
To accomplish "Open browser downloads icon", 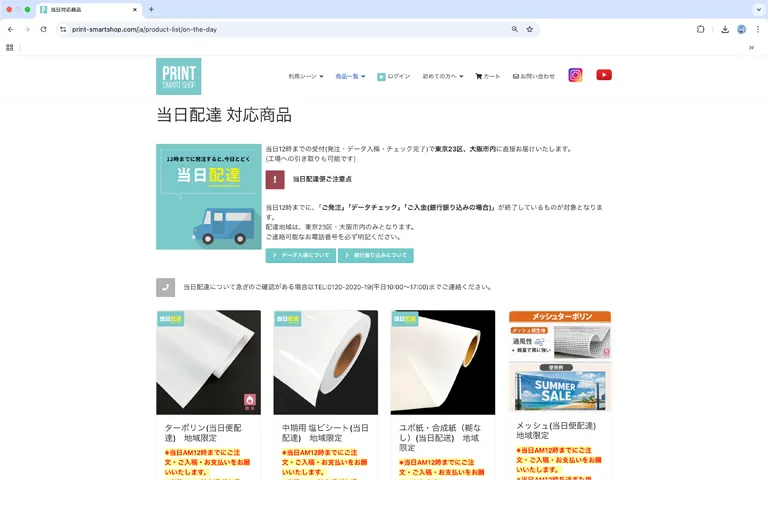I will coord(725,29).
